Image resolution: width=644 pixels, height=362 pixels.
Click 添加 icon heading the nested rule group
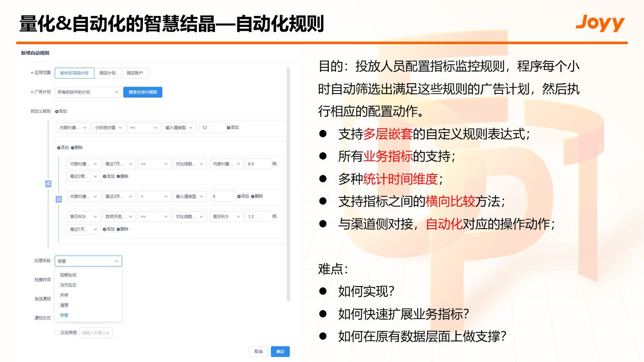[59, 148]
